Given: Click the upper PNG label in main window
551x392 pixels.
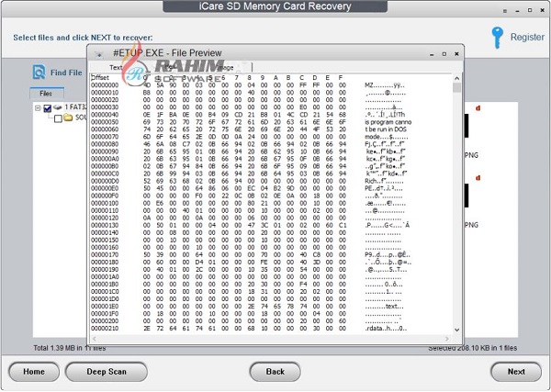Looking at the screenshot, I should (x=471, y=155).
